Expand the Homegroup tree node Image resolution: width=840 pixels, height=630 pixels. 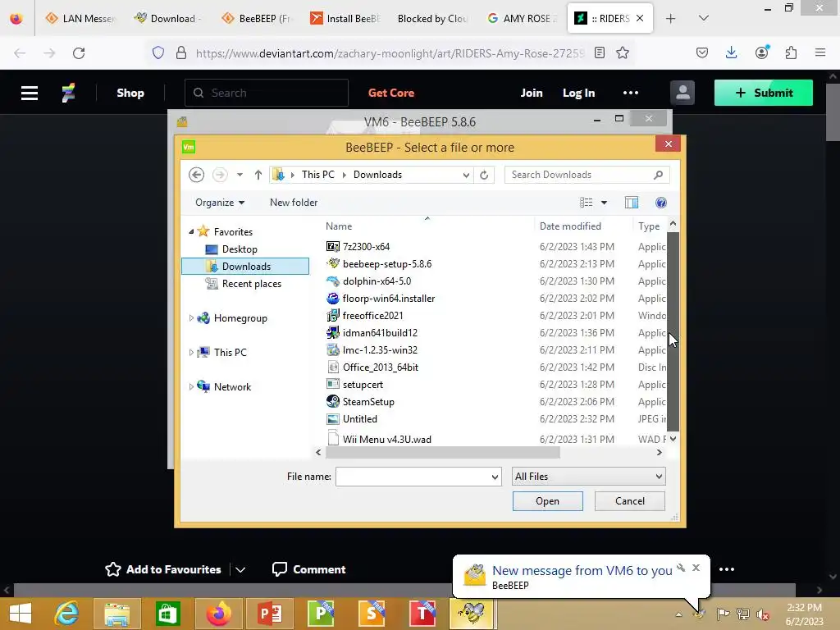(191, 318)
